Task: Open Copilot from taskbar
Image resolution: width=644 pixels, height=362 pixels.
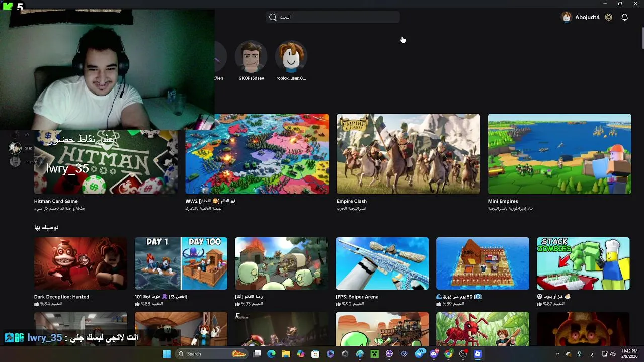Action: [x=300, y=354]
